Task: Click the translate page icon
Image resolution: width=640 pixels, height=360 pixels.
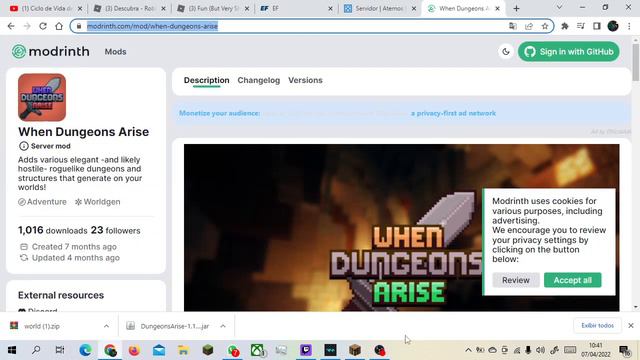Action: [513, 26]
